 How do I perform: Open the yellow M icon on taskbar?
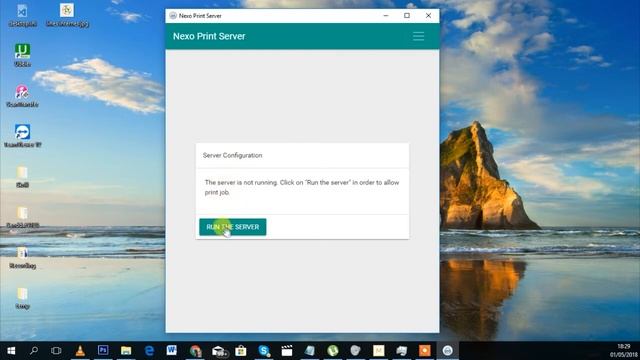[379, 351]
